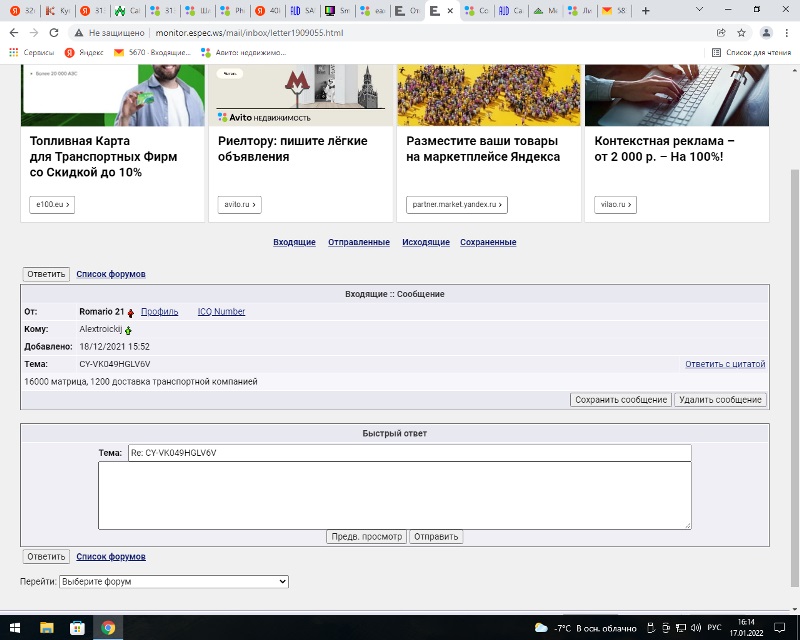Viewport: 800px width, 640px height.
Task: Open the 'Ответить с цитатой' link
Action: (725, 364)
